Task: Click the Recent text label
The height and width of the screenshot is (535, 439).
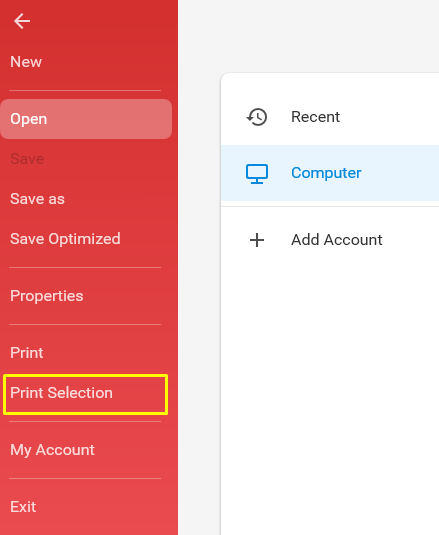Action: coord(315,117)
